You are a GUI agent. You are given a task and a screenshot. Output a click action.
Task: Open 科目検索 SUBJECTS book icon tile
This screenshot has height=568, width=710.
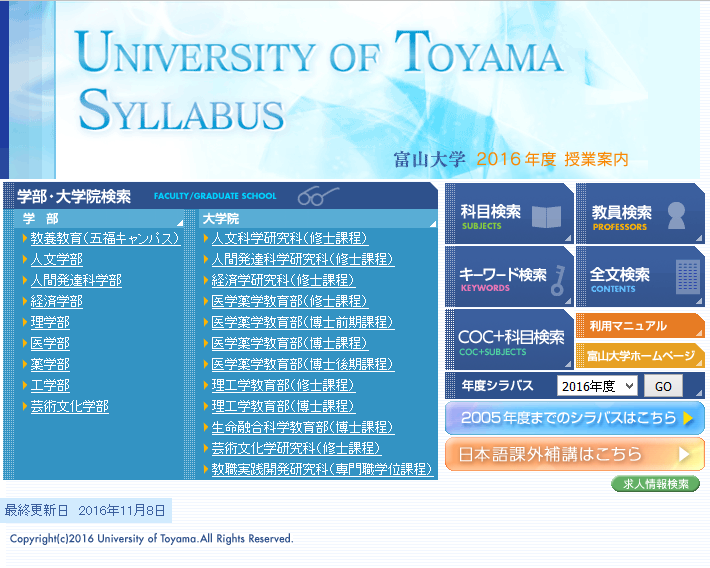(x=509, y=214)
